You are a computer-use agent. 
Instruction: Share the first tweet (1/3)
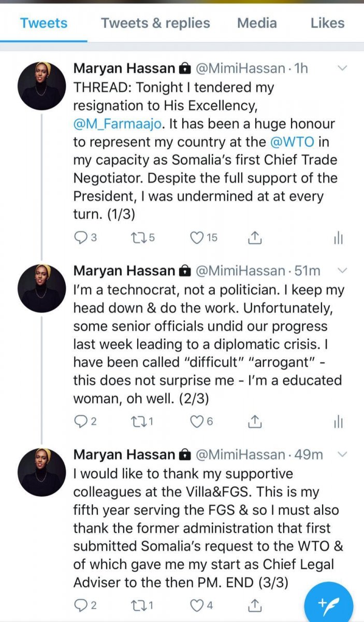(x=254, y=238)
